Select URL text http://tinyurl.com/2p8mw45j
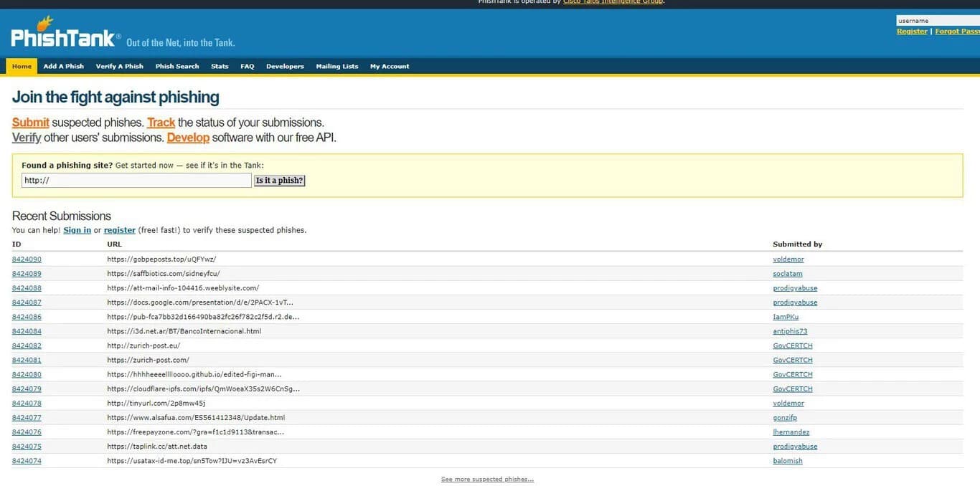This screenshot has width=980, height=486. (156, 404)
